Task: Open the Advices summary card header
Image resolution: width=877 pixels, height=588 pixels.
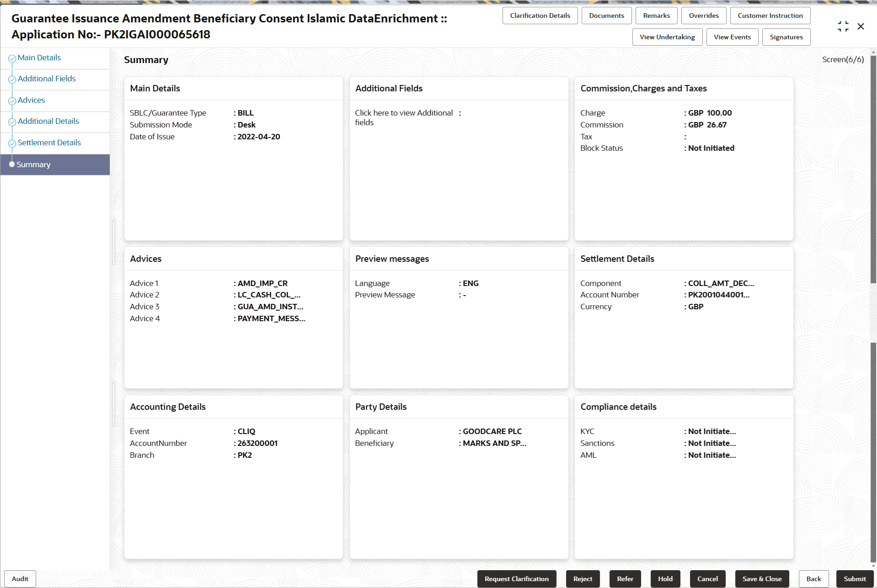Action: (x=234, y=259)
